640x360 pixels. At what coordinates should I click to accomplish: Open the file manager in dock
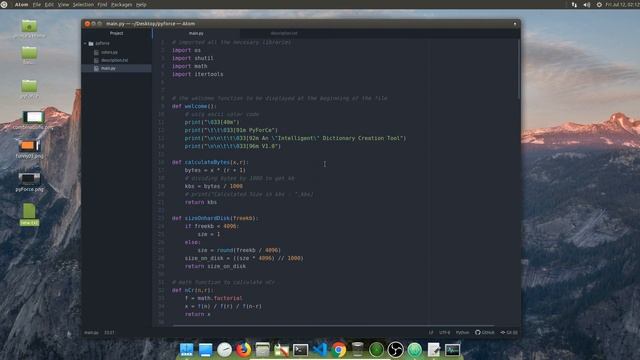tap(262, 350)
